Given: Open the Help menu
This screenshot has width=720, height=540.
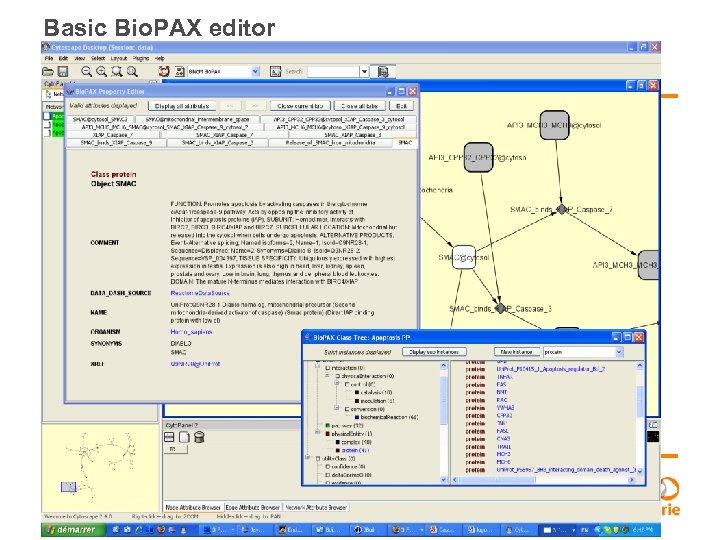Looking at the screenshot, I should click(160, 58).
